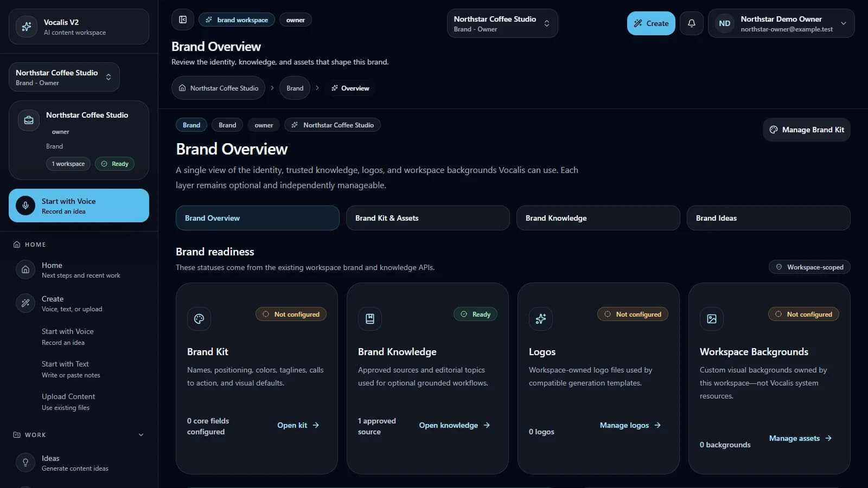The image size is (868, 488).
Task: Click the ND avatar badge
Action: (x=725, y=23)
